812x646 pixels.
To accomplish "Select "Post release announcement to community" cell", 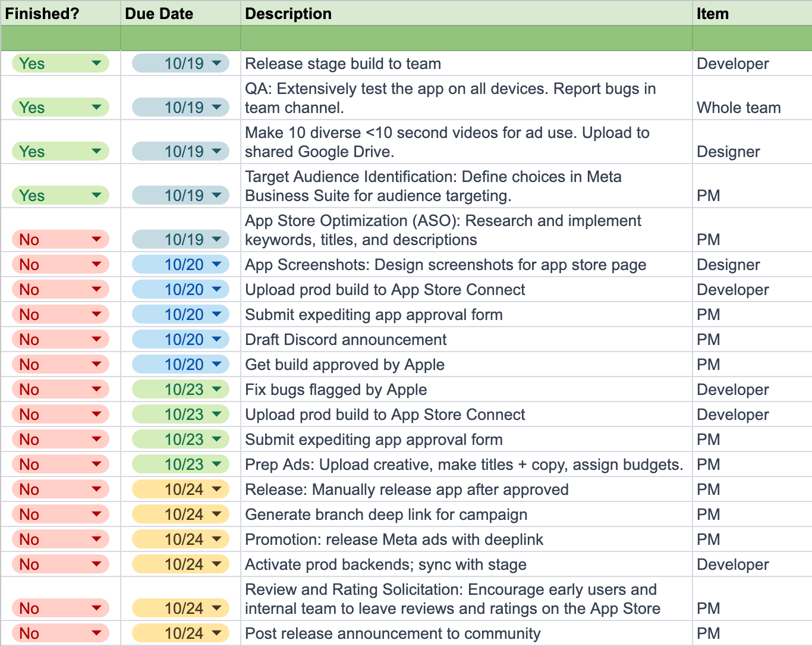I will click(467, 634).
